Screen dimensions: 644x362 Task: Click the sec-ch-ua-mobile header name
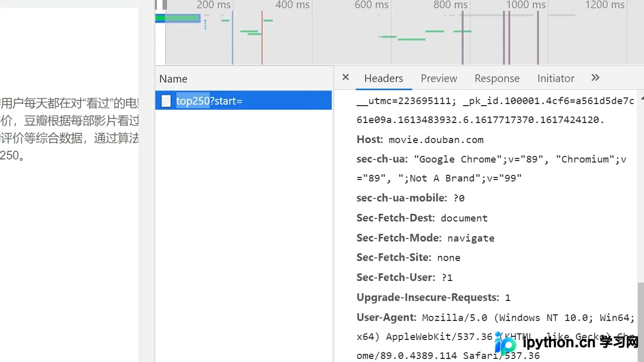(402, 198)
